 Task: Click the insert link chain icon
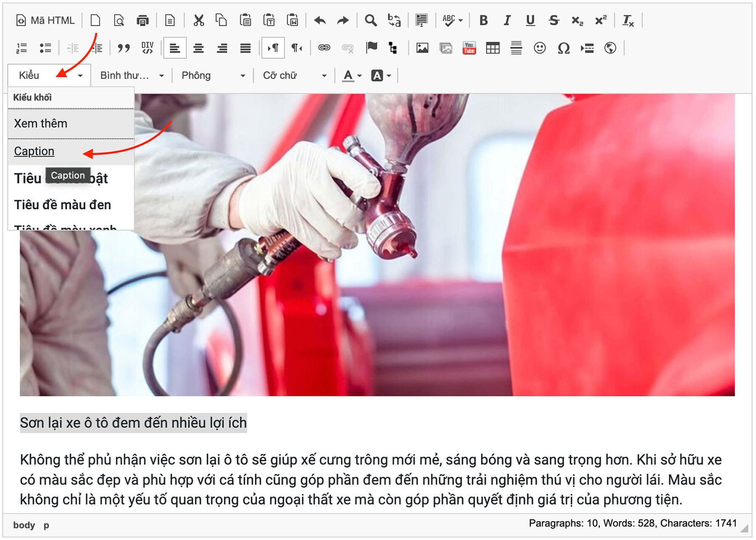(324, 48)
